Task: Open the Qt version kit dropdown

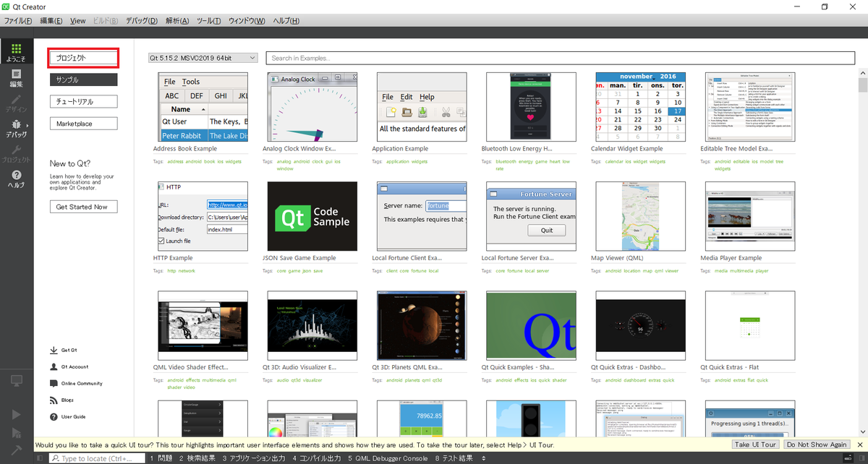Action: (x=202, y=58)
